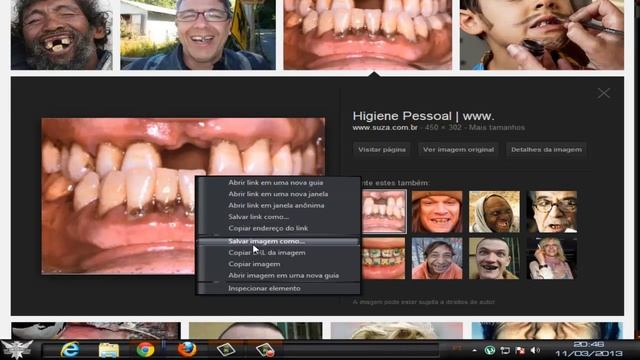Open top-row result image of lower teeth
Image resolution: width=640 pixels, height=360 pixels.
[x=368, y=35]
